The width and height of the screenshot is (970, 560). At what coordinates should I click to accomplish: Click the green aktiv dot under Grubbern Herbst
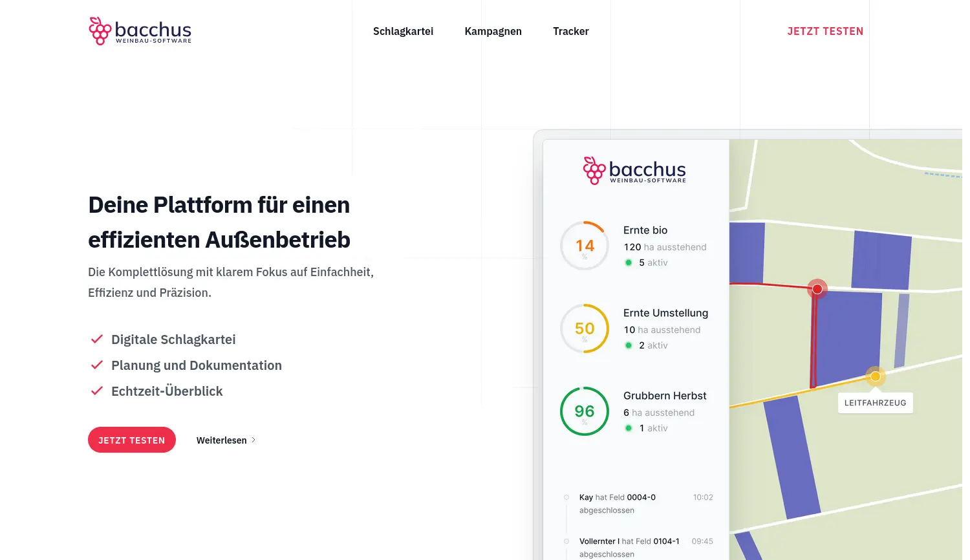coord(629,427)
